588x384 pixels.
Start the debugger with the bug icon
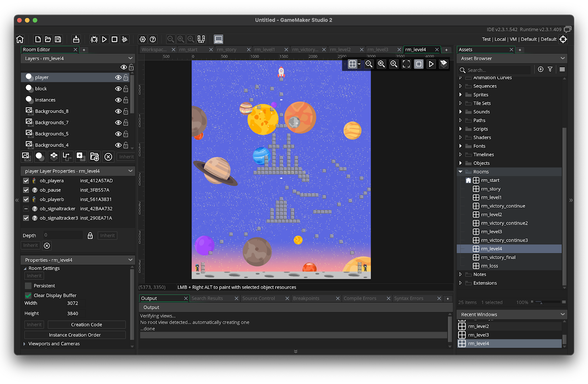94,40
